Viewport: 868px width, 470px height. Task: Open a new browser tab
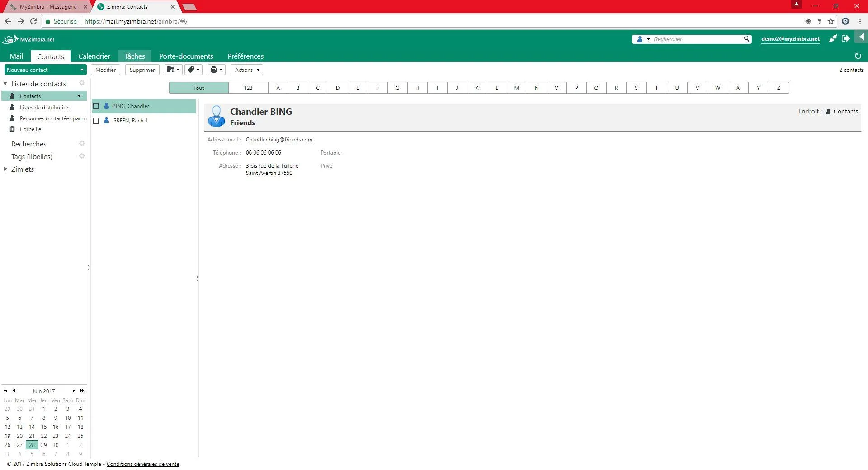tap(189, 7)
